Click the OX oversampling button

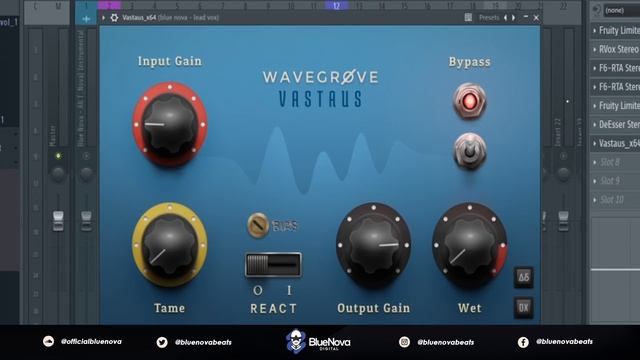pos(524,307)
